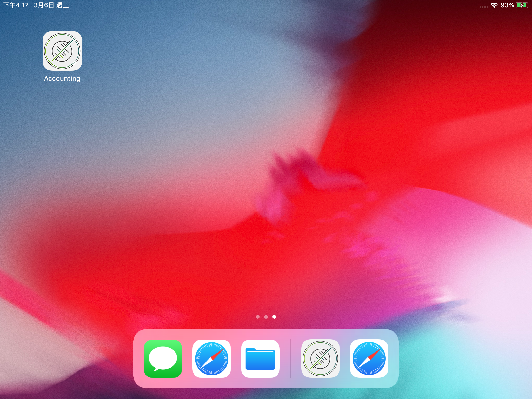Open the Files app in dock
The width and height of the screenshot is (532, 399).
(x=260, y=358)
